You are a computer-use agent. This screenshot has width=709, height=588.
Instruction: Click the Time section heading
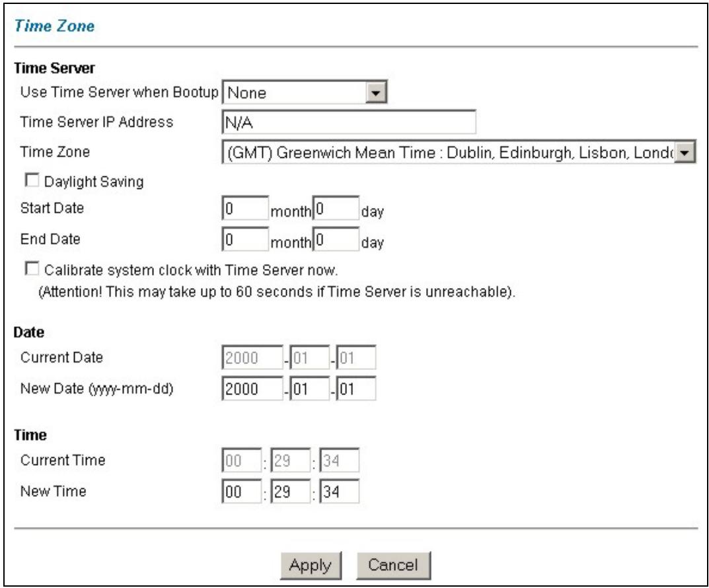pyautogui.click(x=30, y=435)
